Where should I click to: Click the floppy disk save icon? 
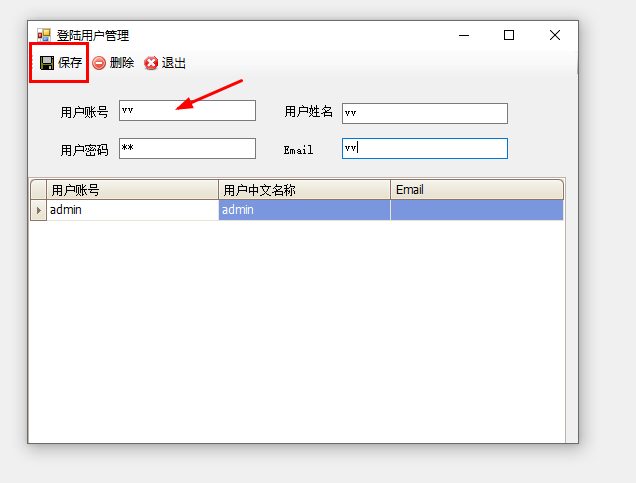[x=47, y=63]
